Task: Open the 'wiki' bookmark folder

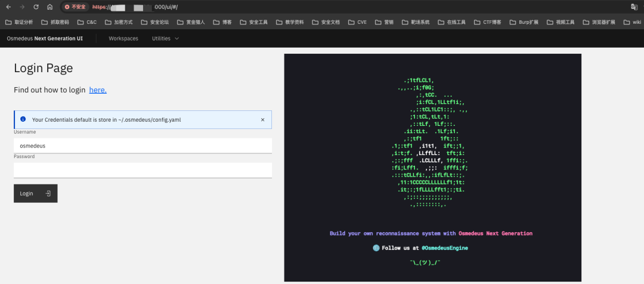Action: coord(633,22)
